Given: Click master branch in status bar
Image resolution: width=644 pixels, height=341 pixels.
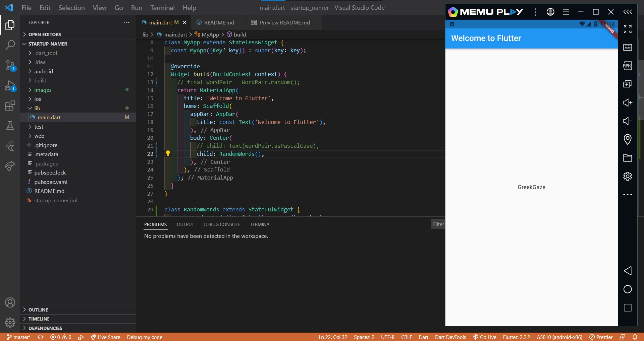Looking at the screenshot, I should click(x=19, y=337).
